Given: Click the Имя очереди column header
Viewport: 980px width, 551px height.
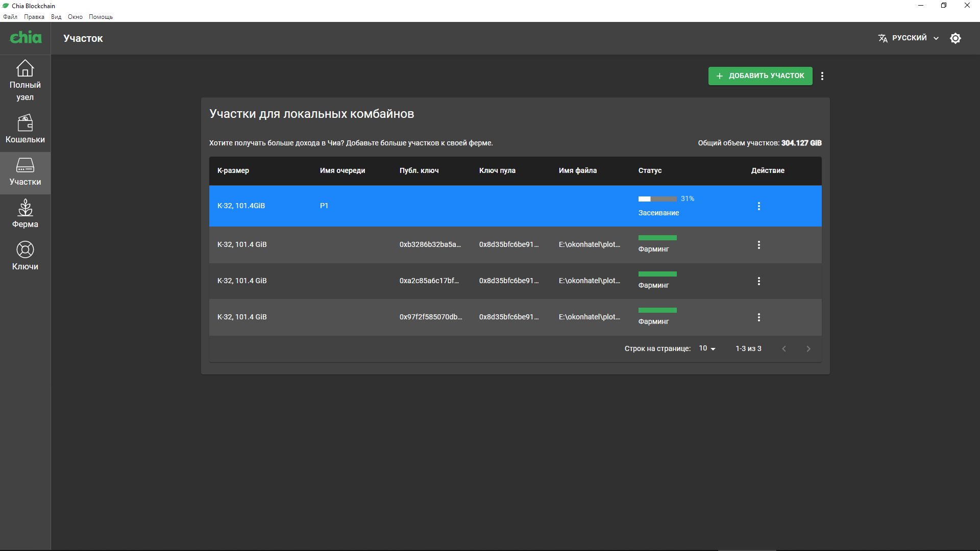Looking at the screenshot, I should (342, 171).
